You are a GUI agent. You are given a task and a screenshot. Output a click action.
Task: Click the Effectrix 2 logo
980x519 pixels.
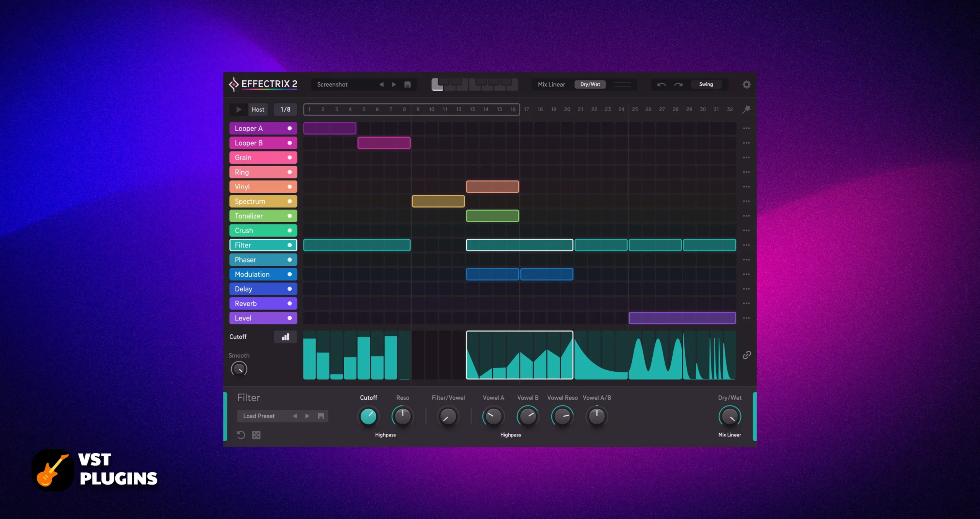[x=263, y=84]
